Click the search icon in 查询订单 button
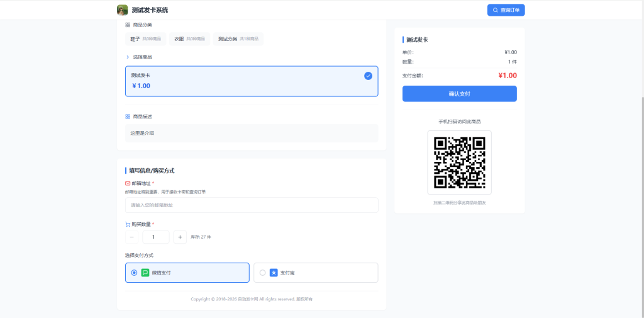This screenshot has width=644, height=318. click(496, 10)
